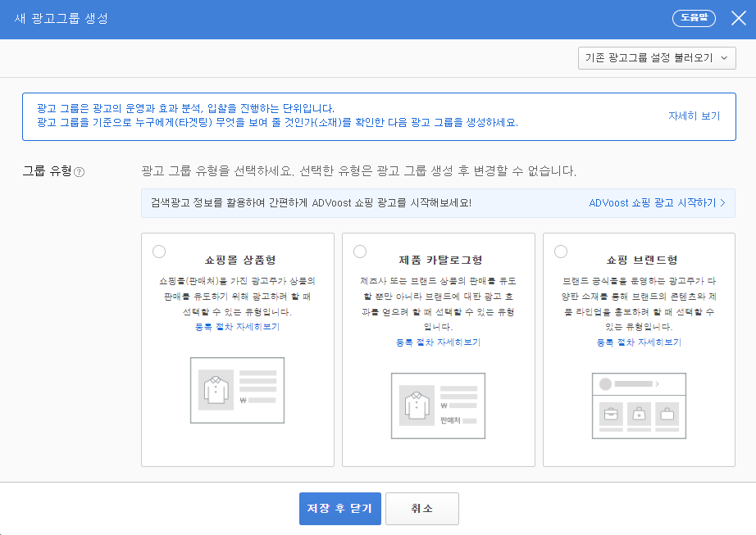This screenshot has height=535, width=756.
Task: Click the 쇼핑몰 상품형 preview illustration
Action: pyautogui.click(x=237, y=390)
